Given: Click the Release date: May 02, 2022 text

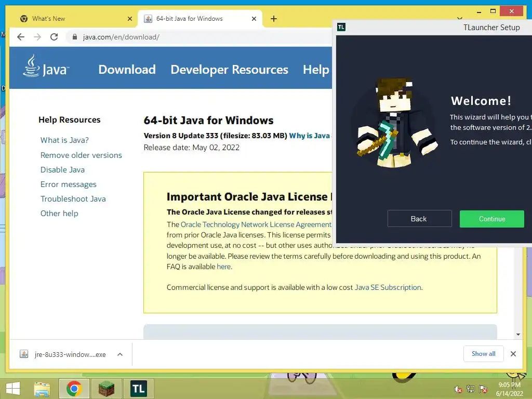Looking at the screenshot, I should coord(191,148).
